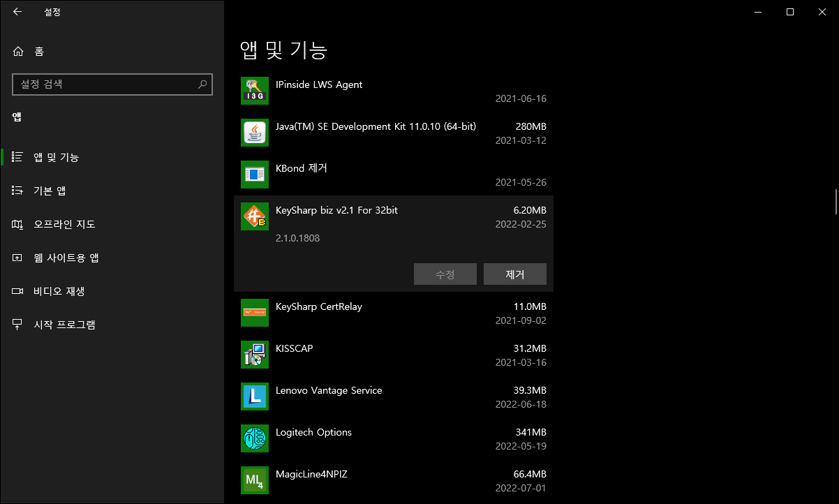Select KeySharp biz v2.1 For 32bit title

coord(336,210)
